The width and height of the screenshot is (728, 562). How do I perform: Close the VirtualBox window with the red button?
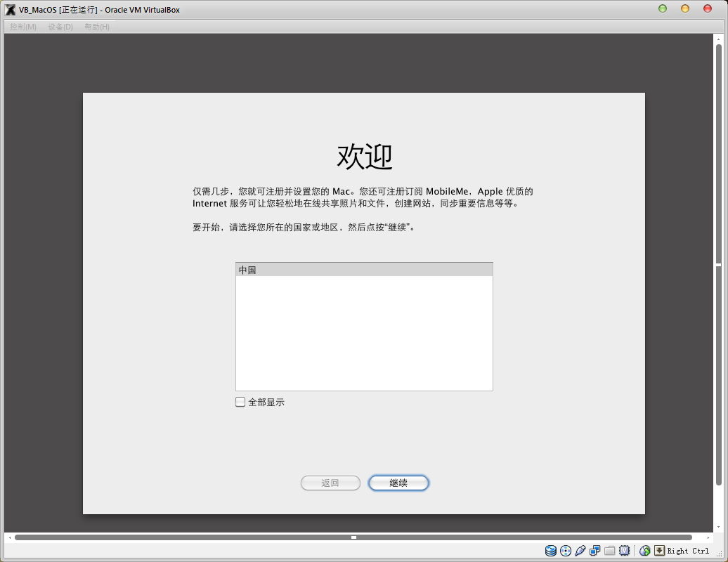pos(708,9)
